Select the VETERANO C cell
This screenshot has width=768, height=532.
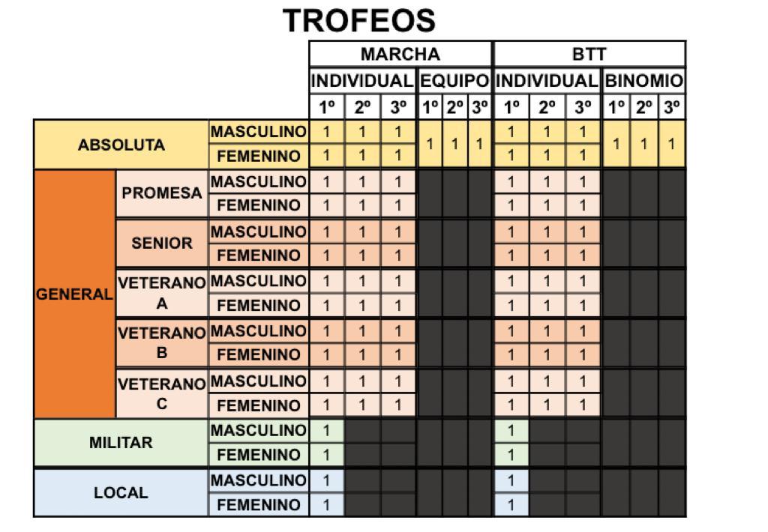click(162, 393)
